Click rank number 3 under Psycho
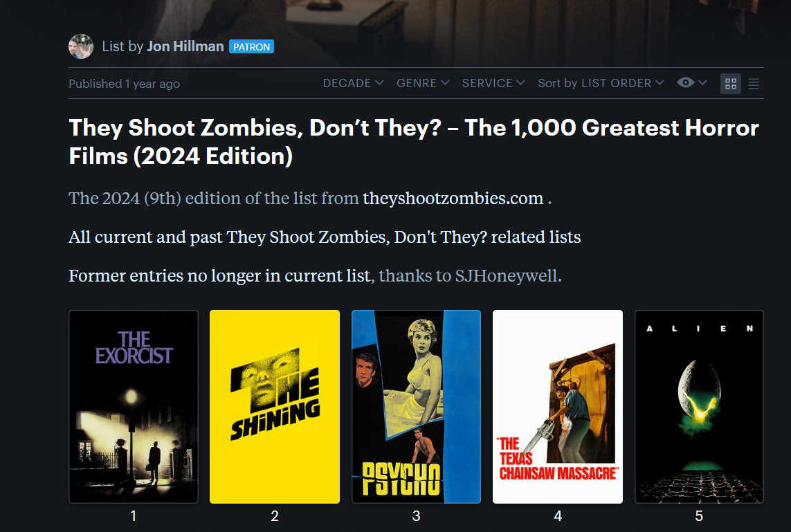This screenshot has height=532, width=791. click(x=416, y=516)
